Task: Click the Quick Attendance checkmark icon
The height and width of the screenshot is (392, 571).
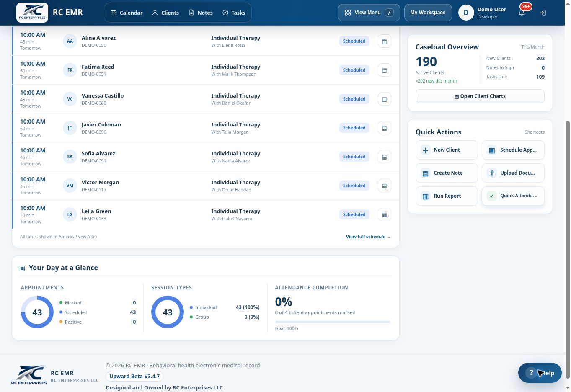Action: pyautogui.click(x=492, y=196)
